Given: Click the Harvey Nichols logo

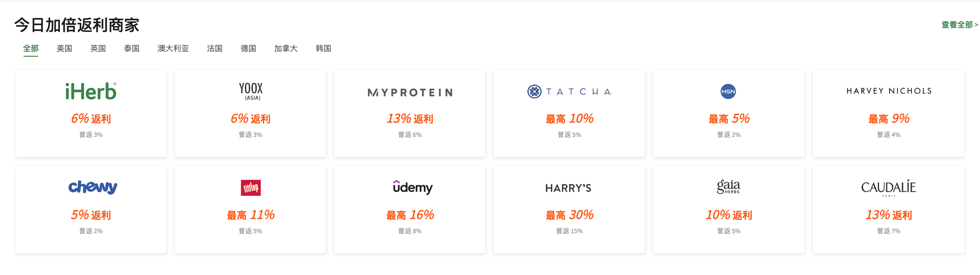Looking at the screenshot, I should point(889,91).
